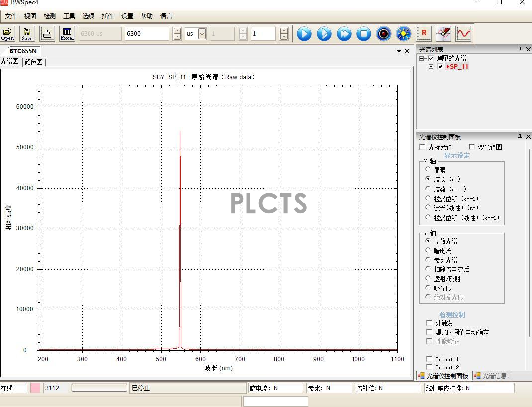This screenshot has height=407, width=532.
Task: Click the dark scan (black circle) icon
Action: click(384, 34)
